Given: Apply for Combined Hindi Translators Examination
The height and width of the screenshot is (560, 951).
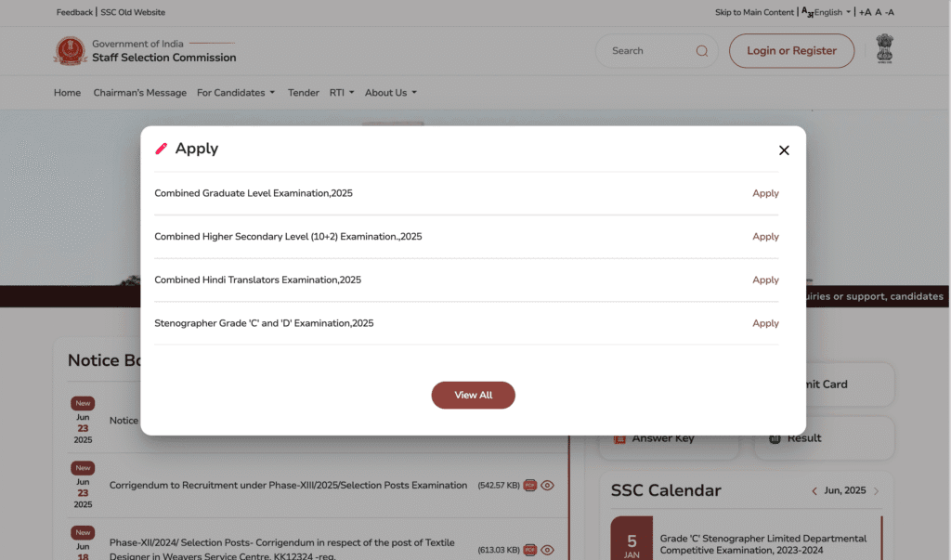Looking at the screenshot, I should (765, 280).
